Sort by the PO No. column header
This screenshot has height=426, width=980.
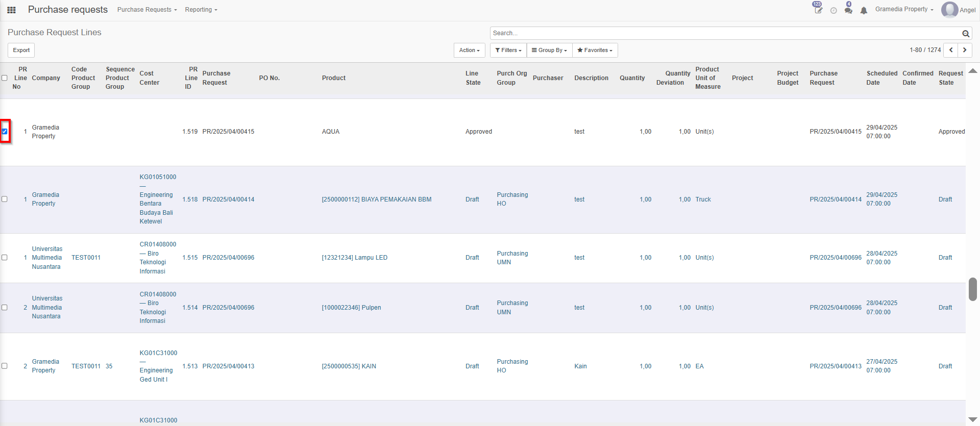(x=269, y=78)
